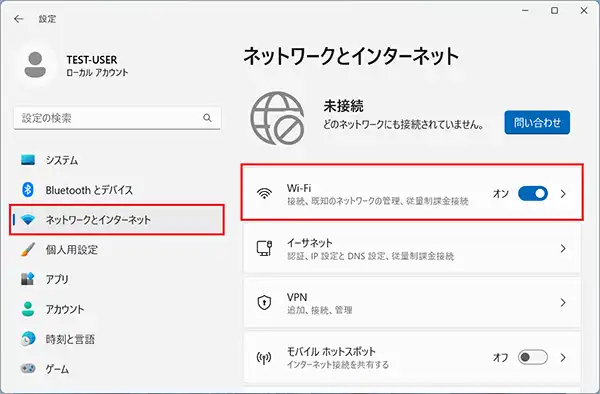Viewport: 600px width, 394px height.
Task: Maximize the settings window
Action: click(554, 11)
